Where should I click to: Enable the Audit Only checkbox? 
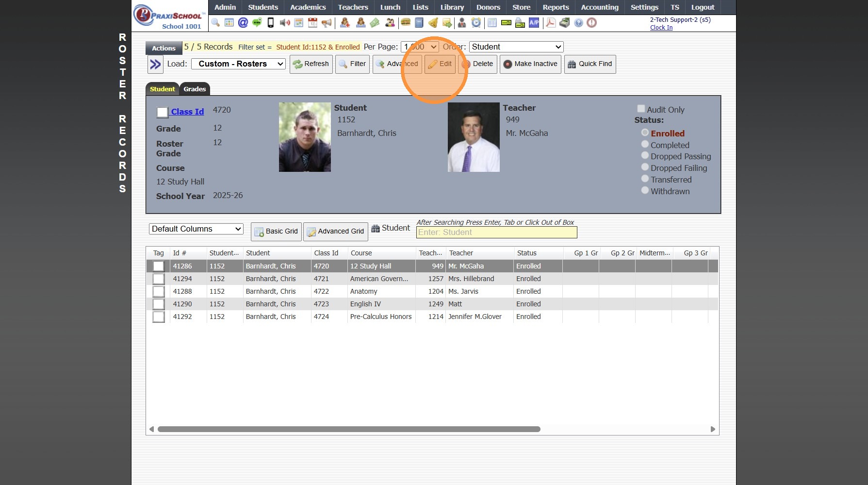(641, 109)
